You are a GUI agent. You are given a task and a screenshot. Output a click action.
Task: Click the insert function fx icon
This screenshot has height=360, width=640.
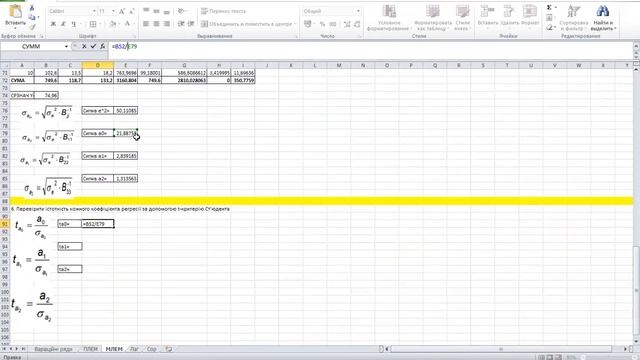coord(102,47)
